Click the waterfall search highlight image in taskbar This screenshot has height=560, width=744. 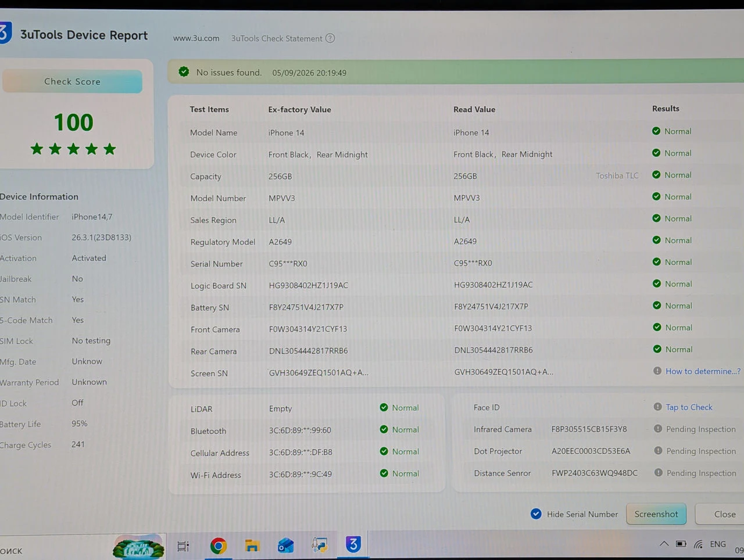[138, 548]
